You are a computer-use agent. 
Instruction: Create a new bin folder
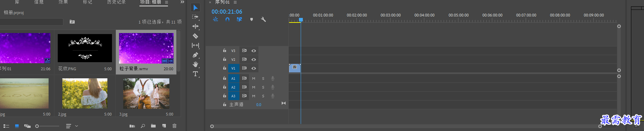(153, 126)
